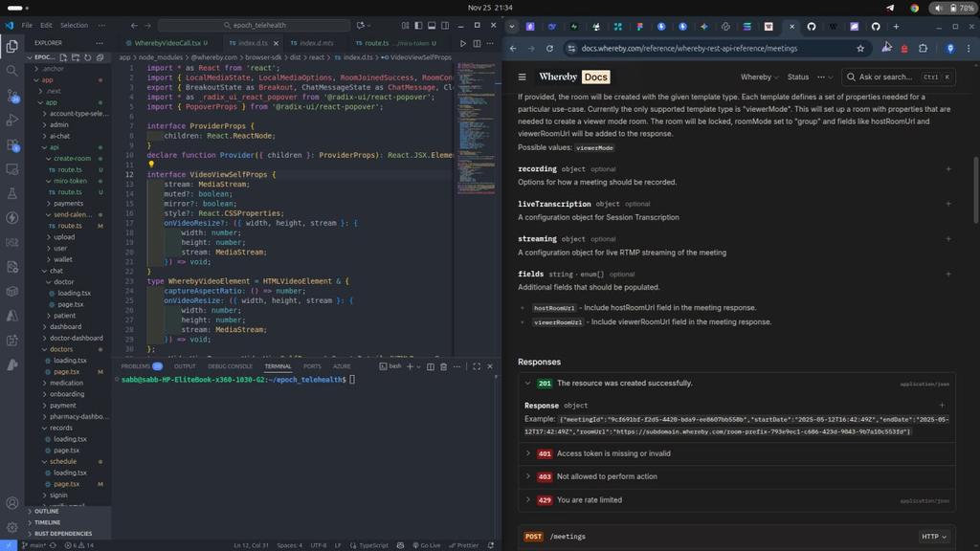Open the Accounts icon in the activity bar

click(x=11, y=503)
